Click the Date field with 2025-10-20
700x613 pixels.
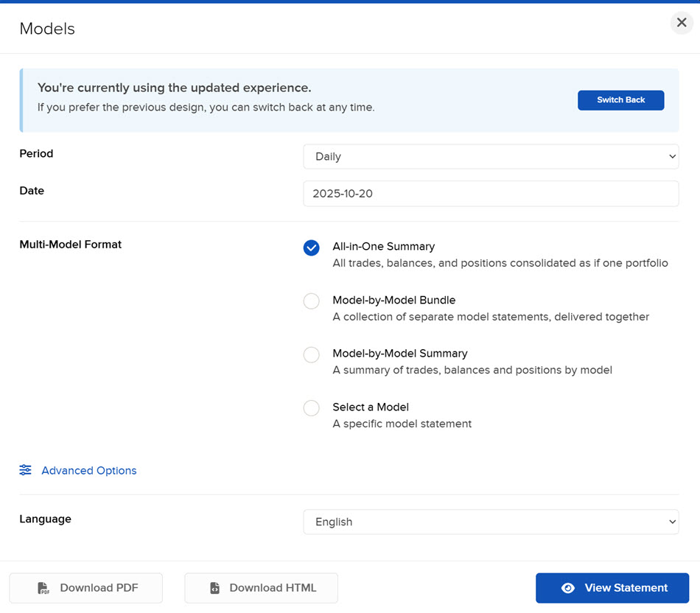pos(491,193)
